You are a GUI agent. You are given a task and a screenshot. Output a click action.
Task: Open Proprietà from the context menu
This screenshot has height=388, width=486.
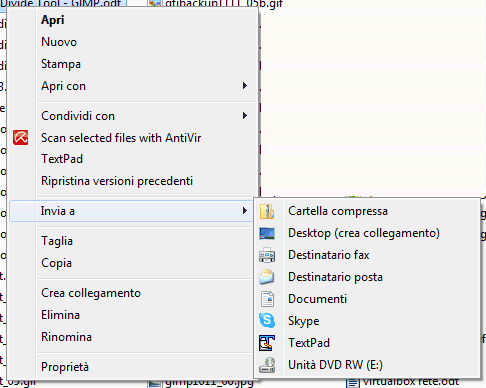coord(65,367)
